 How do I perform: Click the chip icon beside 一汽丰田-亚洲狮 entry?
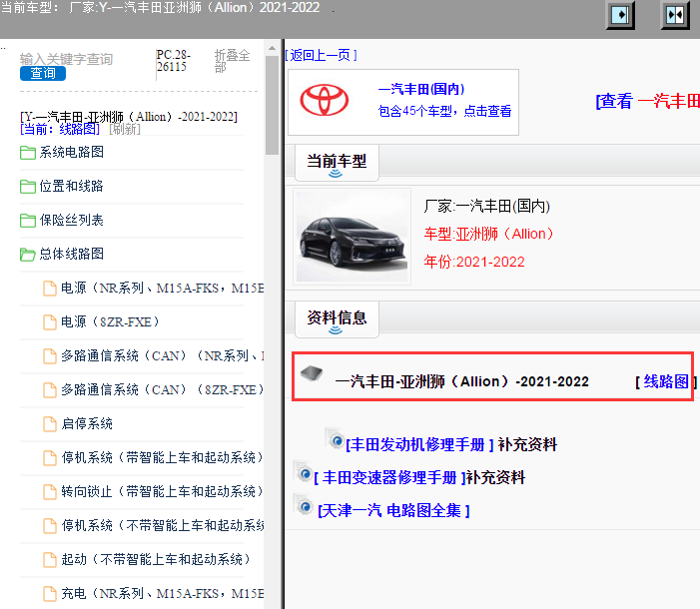312,373
